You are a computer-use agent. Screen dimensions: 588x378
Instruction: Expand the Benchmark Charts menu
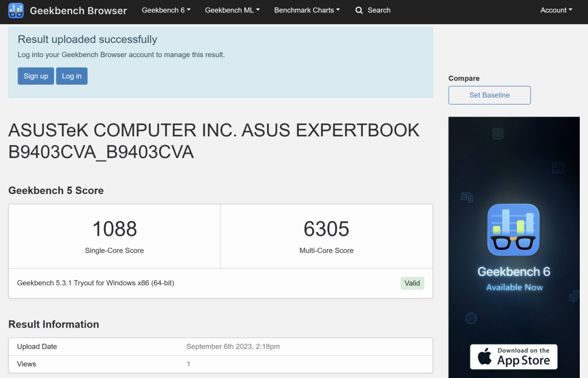(307, 10)
